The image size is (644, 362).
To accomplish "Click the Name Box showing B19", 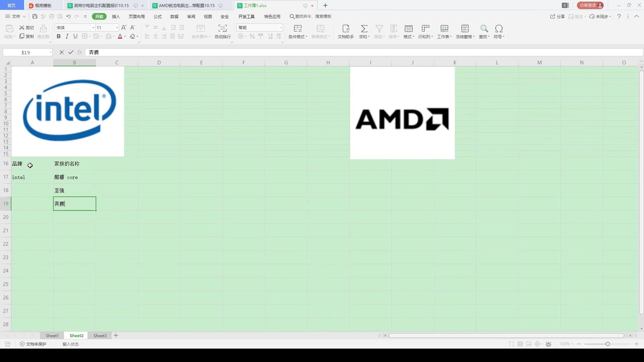I will tap(25, 53).
